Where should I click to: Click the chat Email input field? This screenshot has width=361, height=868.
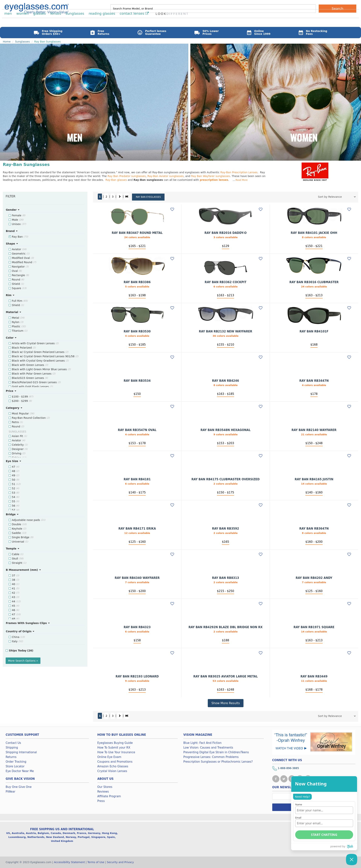[324, 824]
